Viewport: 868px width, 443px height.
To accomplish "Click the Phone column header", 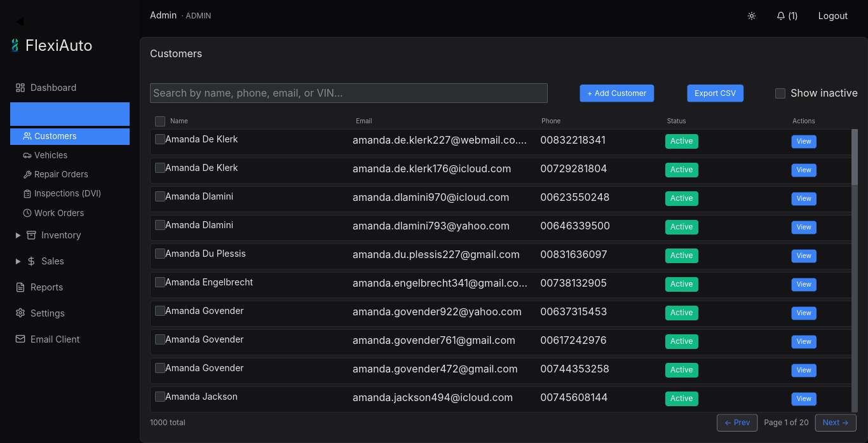I will 551,121.
